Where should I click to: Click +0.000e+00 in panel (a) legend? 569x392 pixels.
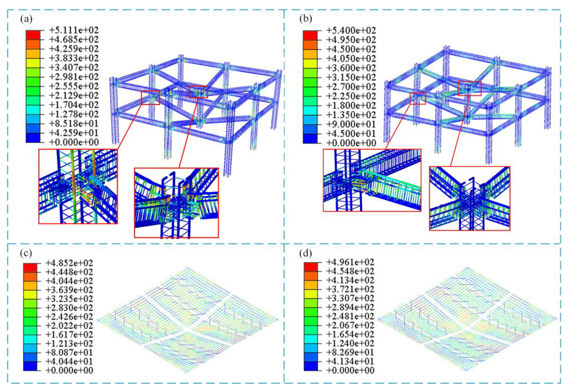tap(74, 142)
